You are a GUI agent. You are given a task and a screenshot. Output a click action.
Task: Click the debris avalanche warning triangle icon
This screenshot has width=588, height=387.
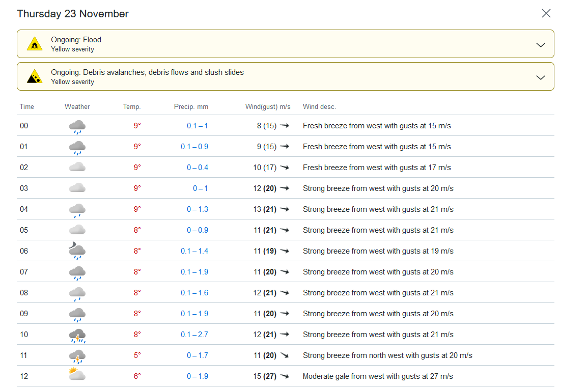[x=35, y=76]
